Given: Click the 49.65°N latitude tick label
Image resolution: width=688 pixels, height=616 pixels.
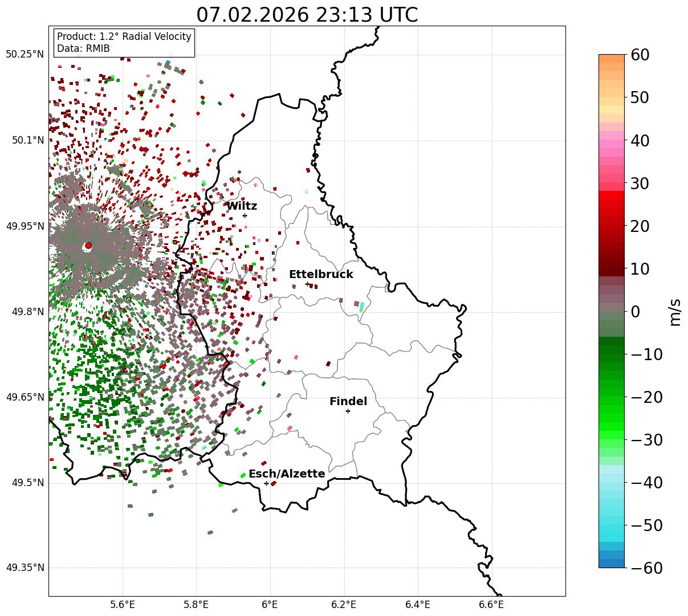Looking at the screenshot, I should 25,397.
